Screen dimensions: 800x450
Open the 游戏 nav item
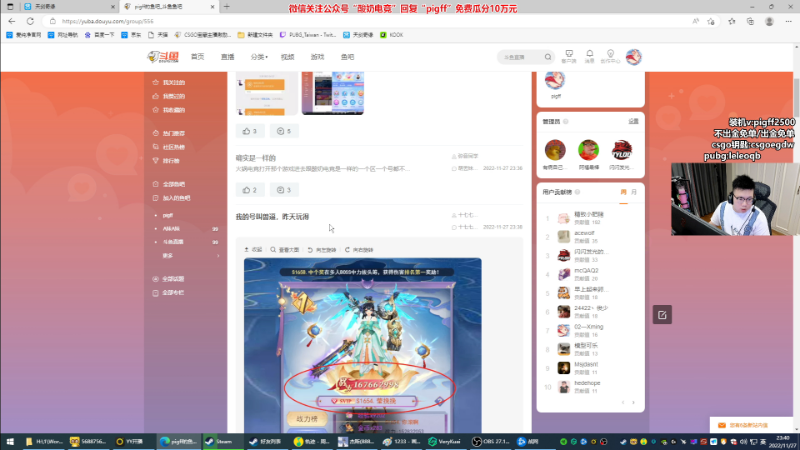click(317, 57)
